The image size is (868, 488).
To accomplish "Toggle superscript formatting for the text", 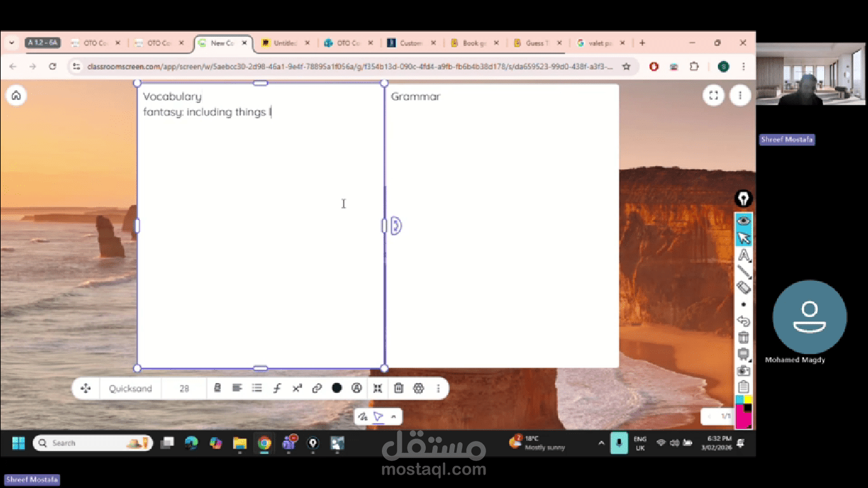I will coord(297,388).
